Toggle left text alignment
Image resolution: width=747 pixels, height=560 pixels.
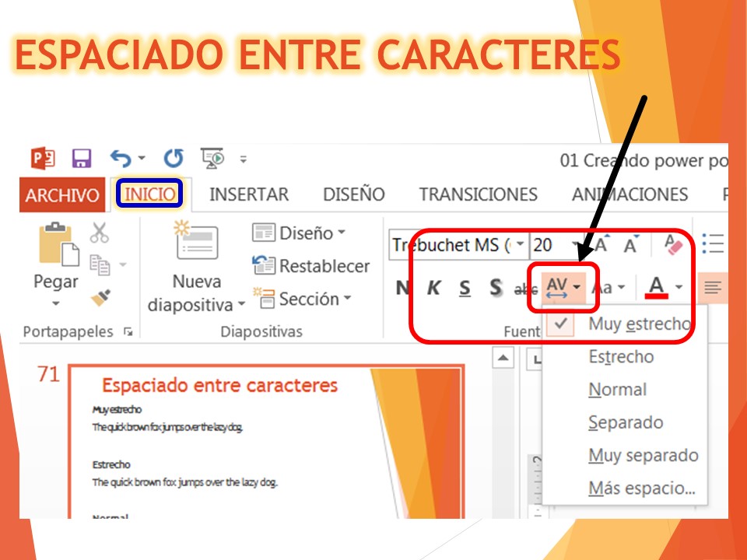(x=713, y=288)
